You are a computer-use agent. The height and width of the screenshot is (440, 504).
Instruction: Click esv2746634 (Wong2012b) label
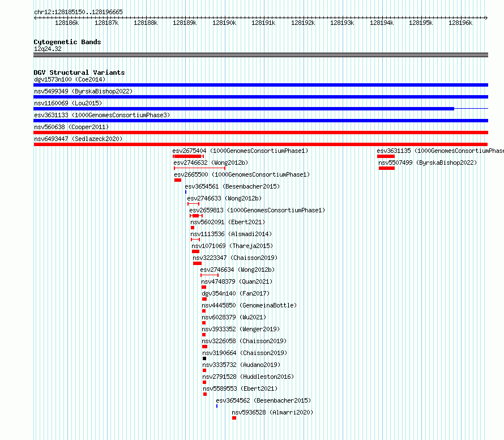[237, 270]
